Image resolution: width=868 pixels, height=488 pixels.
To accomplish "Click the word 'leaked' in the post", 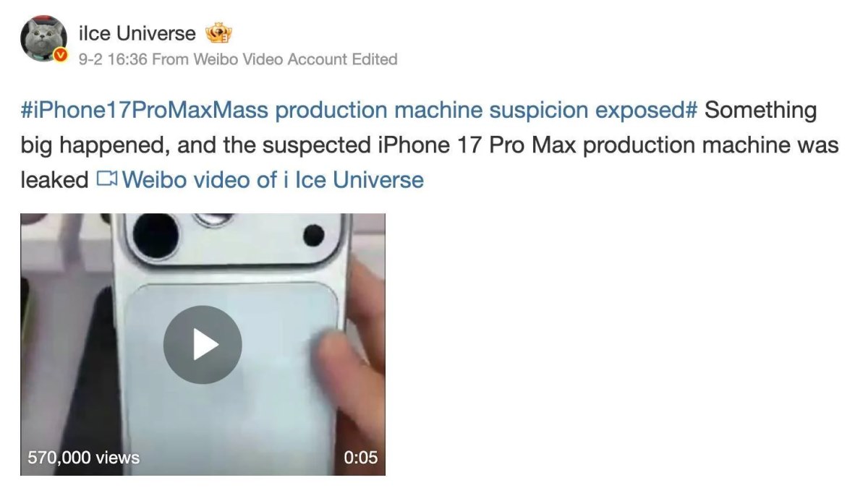I will coord(54,179).
